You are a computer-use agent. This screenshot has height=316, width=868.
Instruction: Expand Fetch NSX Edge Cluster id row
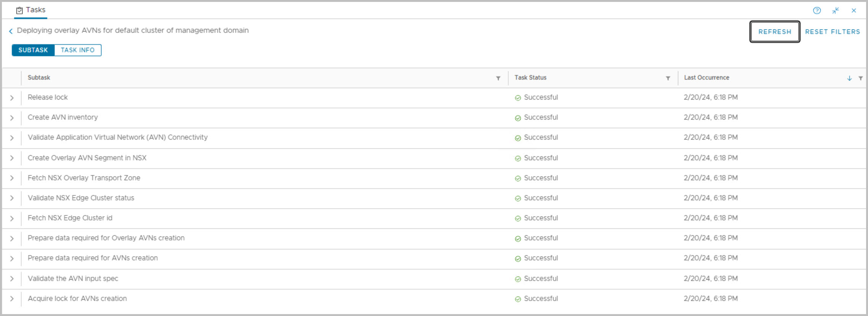[12, 218]
